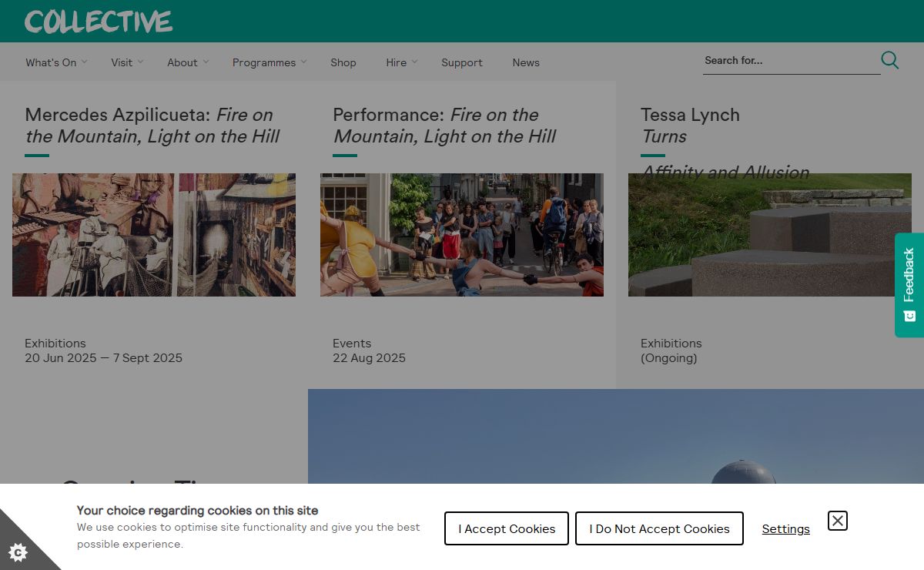This screenshot has width=924, height=570.
Task: Go to the Shop page
Action: (343, 62)
